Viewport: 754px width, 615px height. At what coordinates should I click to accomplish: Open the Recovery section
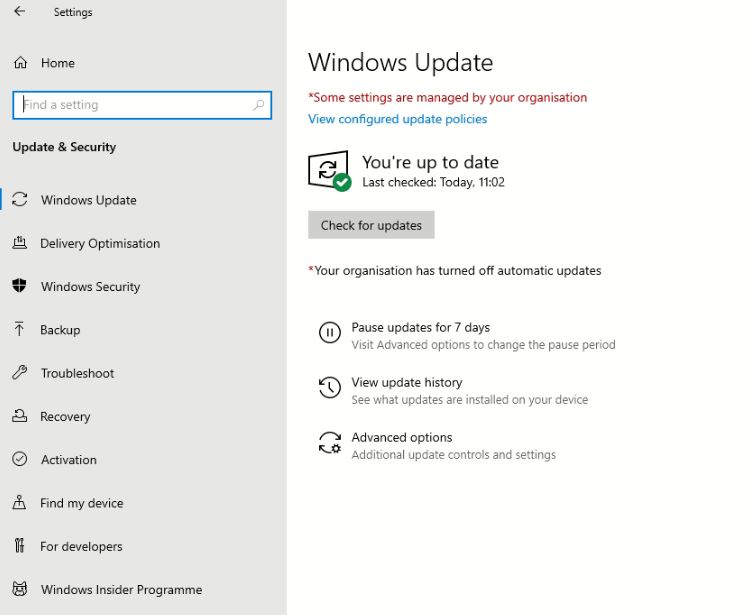65,416
